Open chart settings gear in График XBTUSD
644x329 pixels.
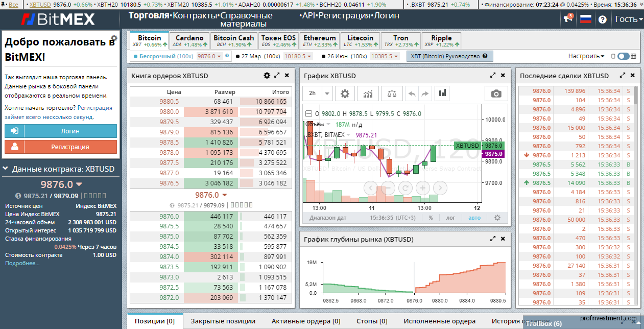pos(345,93)
